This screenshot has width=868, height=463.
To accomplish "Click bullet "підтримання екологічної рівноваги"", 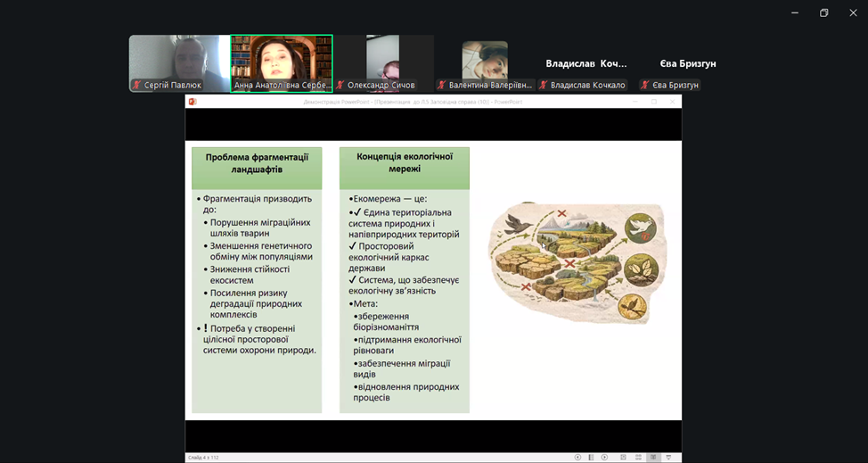I will pos(407,345).
